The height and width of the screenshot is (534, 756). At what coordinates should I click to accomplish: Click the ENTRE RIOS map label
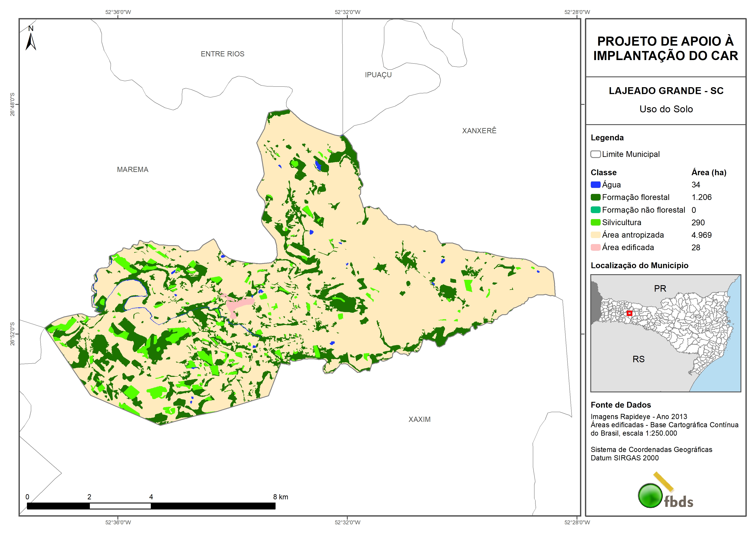223,54
